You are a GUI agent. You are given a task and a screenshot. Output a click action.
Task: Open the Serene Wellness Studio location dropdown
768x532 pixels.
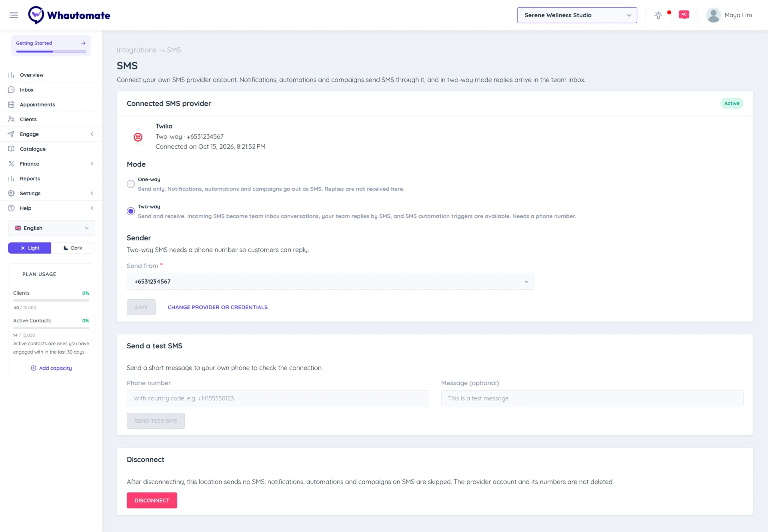point(577,15)
